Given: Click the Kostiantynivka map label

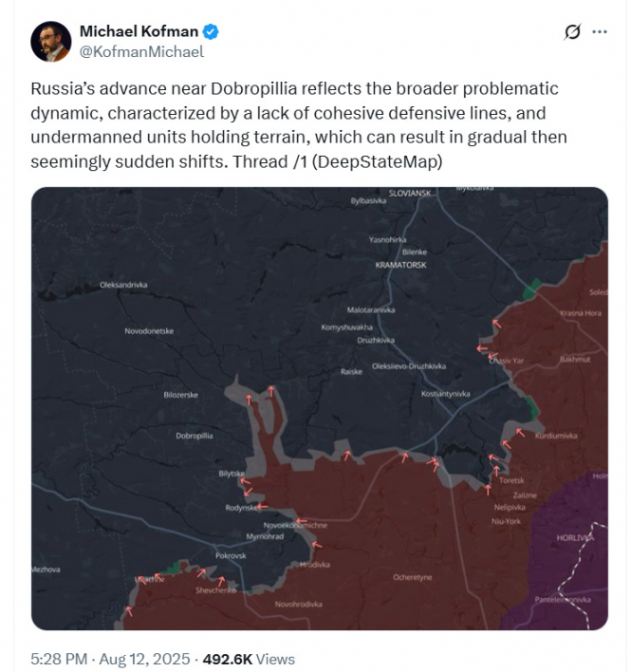Looking at the screenshot, I should click(x=446, y=393).
